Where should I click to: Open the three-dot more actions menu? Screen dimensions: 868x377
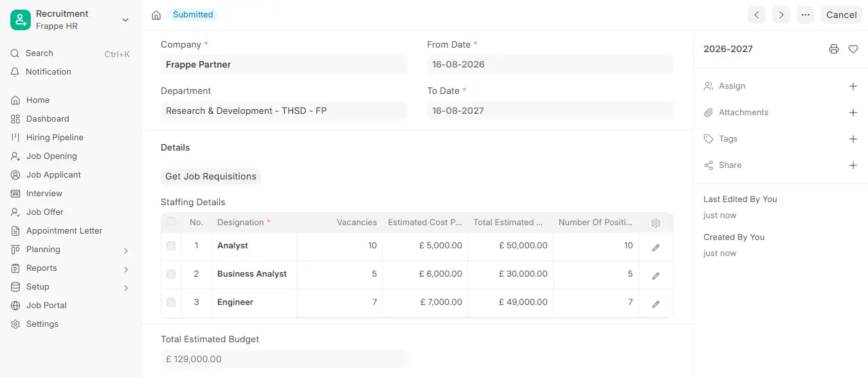tap(806, 15)
